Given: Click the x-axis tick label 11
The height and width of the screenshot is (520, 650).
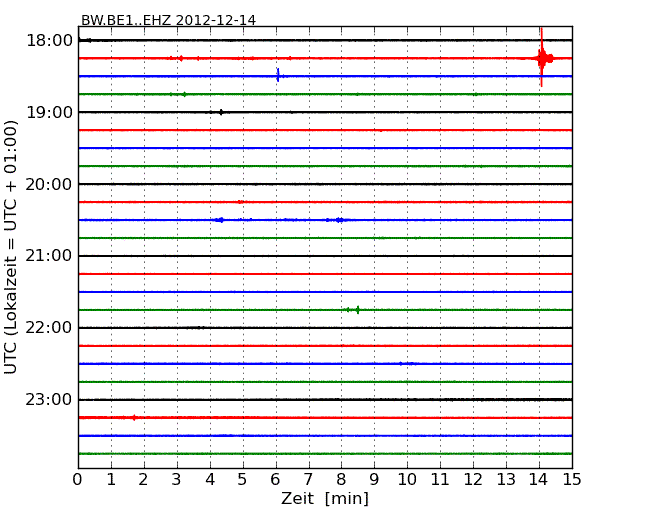Looking at the screenshot, I should pos(440,479).
